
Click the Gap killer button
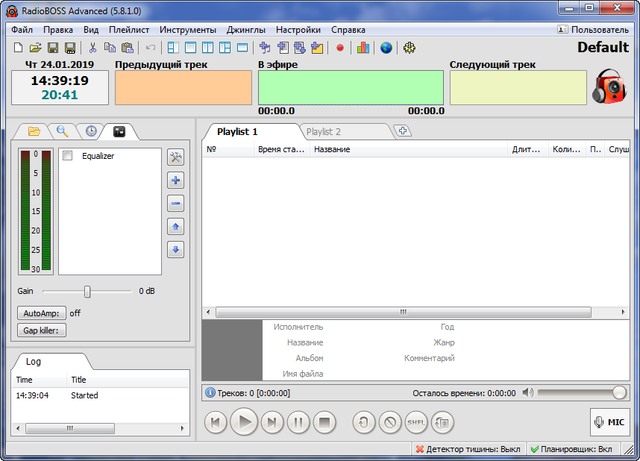[x=42, y=330]
